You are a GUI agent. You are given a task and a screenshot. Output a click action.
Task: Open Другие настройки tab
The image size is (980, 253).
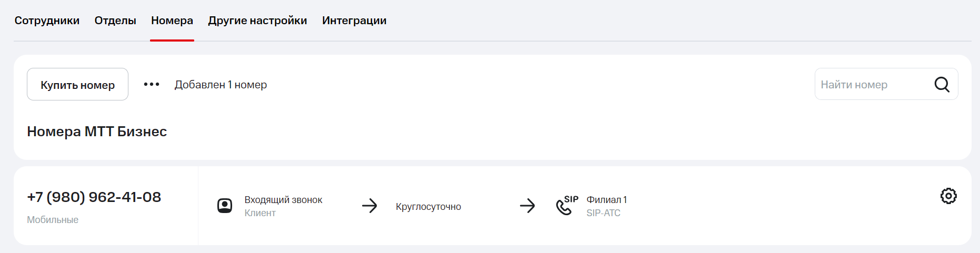pos(257,21)
